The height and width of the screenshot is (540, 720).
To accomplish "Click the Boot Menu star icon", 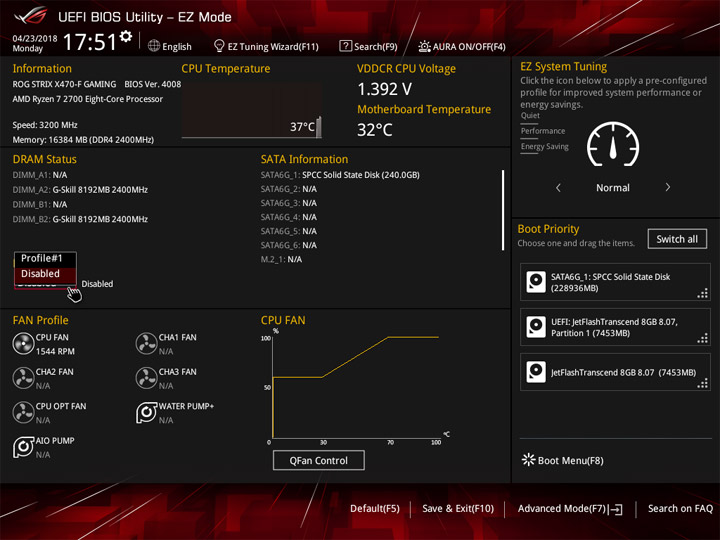I will (529, 460).
